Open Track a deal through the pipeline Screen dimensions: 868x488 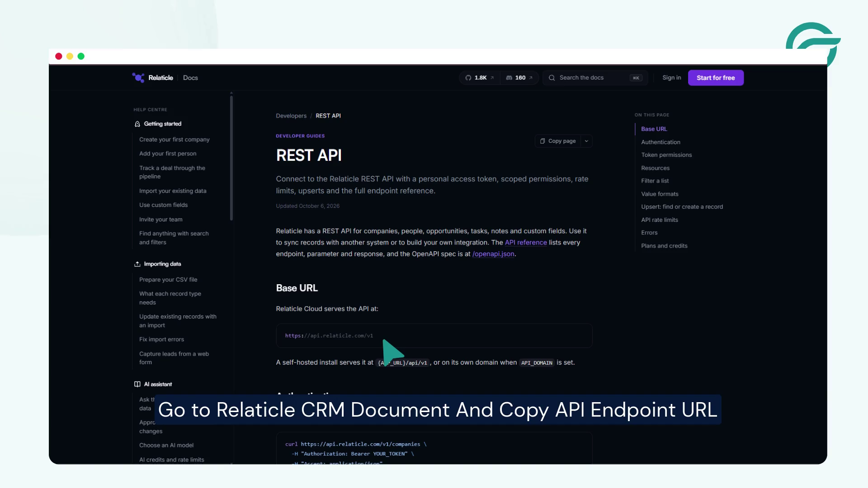point(172,172)
